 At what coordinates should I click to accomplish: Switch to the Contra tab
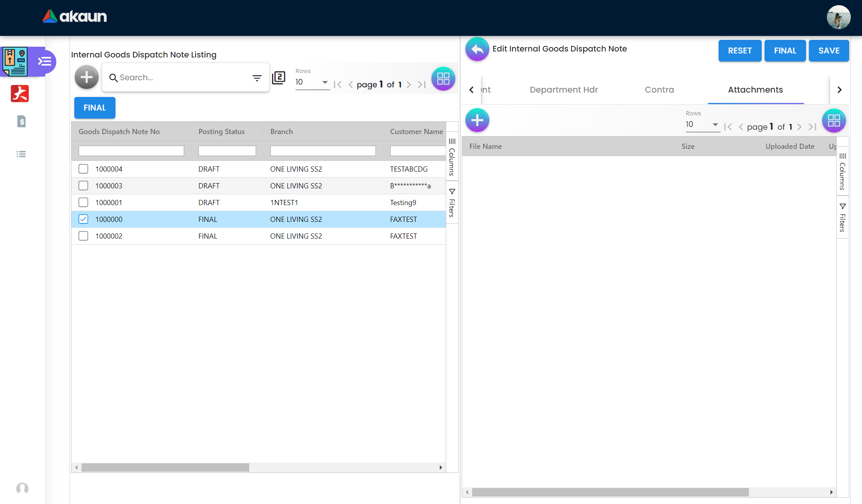coord(659,90)
